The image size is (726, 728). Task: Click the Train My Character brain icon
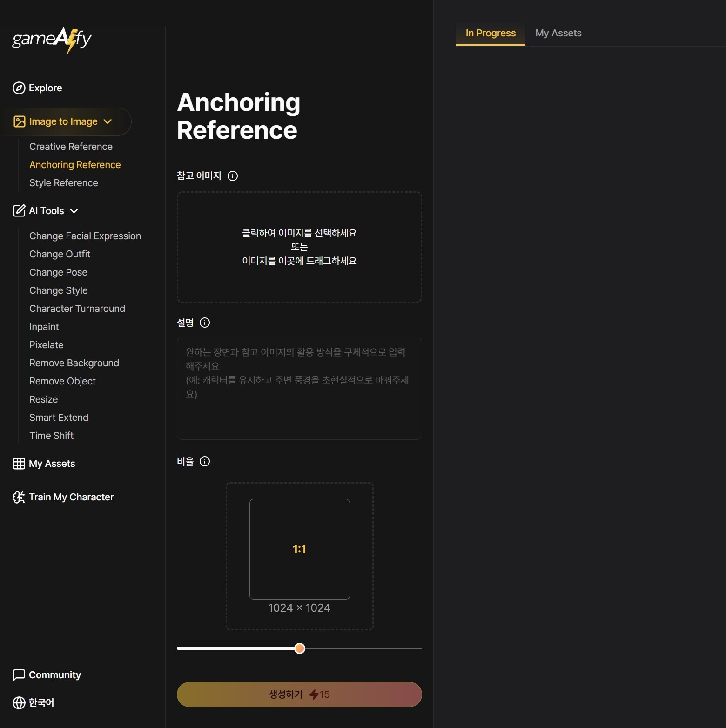click(19, 497)
